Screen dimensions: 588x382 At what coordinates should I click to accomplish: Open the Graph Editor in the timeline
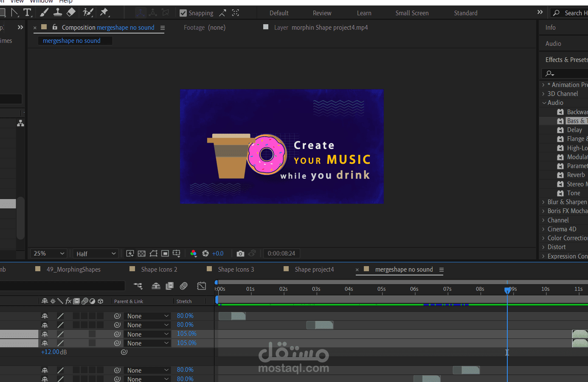click(x=202, y=286)
